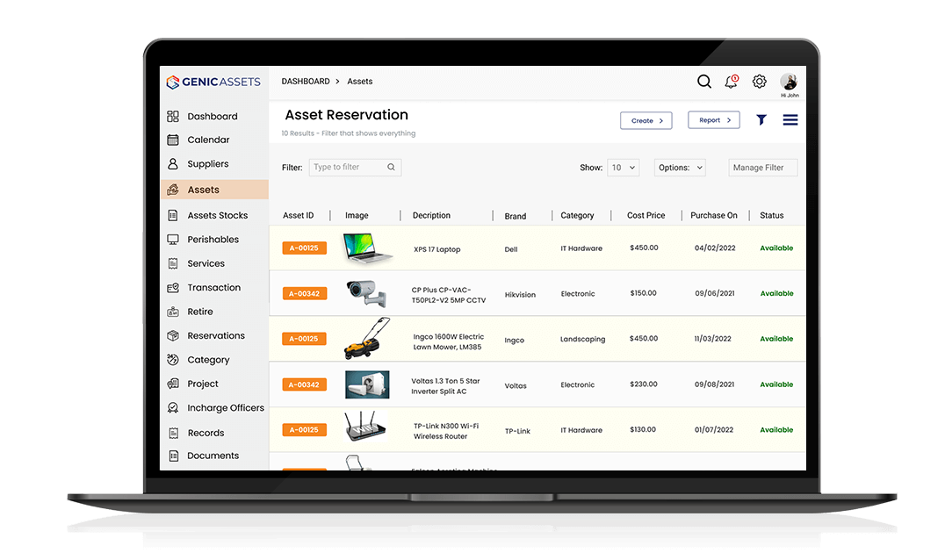Click Asset ID column header

[299, 216]
